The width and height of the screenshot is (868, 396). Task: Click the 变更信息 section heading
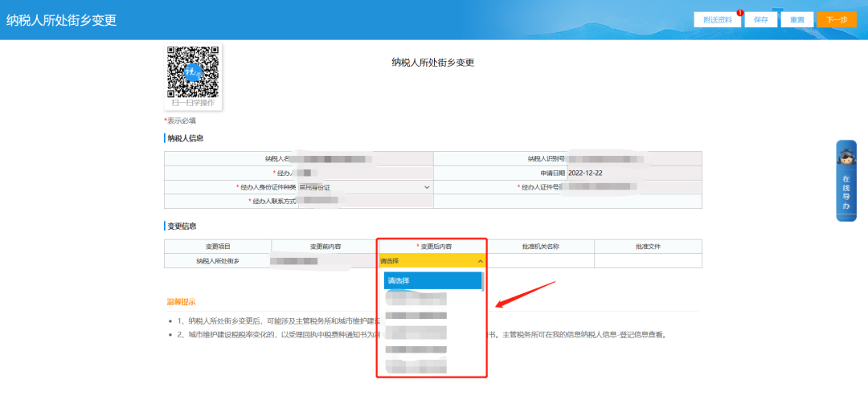click(x=182, y=227)
